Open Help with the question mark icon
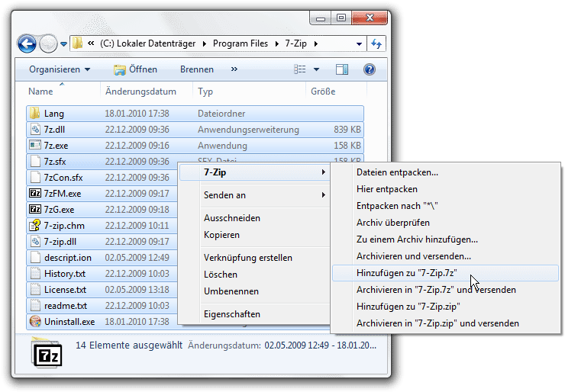 tap(370, 69)
